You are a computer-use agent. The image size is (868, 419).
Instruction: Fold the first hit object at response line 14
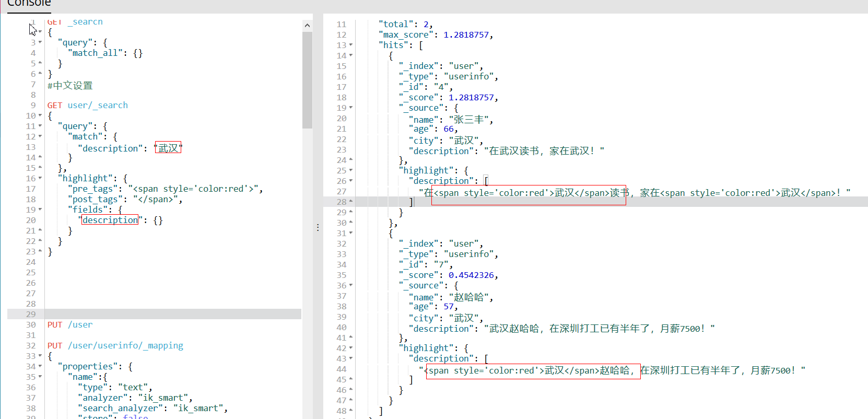[x=351, y=55]
